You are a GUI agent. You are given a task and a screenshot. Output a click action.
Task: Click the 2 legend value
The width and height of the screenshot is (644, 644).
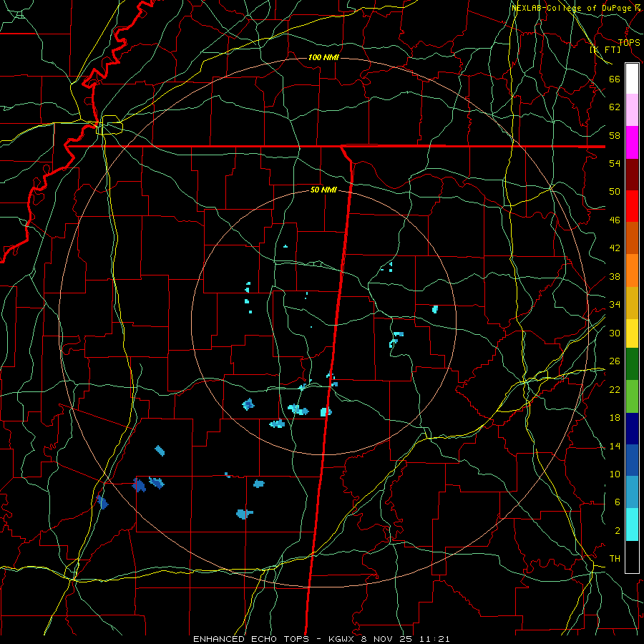click(x=617, y=531)
